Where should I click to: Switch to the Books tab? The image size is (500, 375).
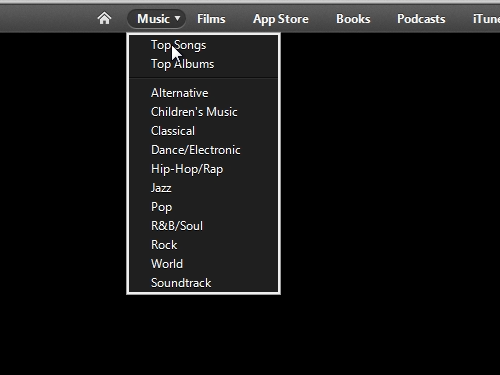coord(353,19)
